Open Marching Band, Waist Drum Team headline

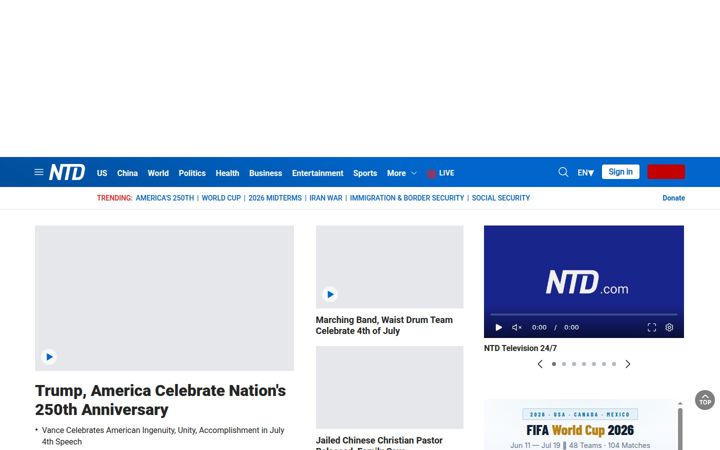point(384,325)
